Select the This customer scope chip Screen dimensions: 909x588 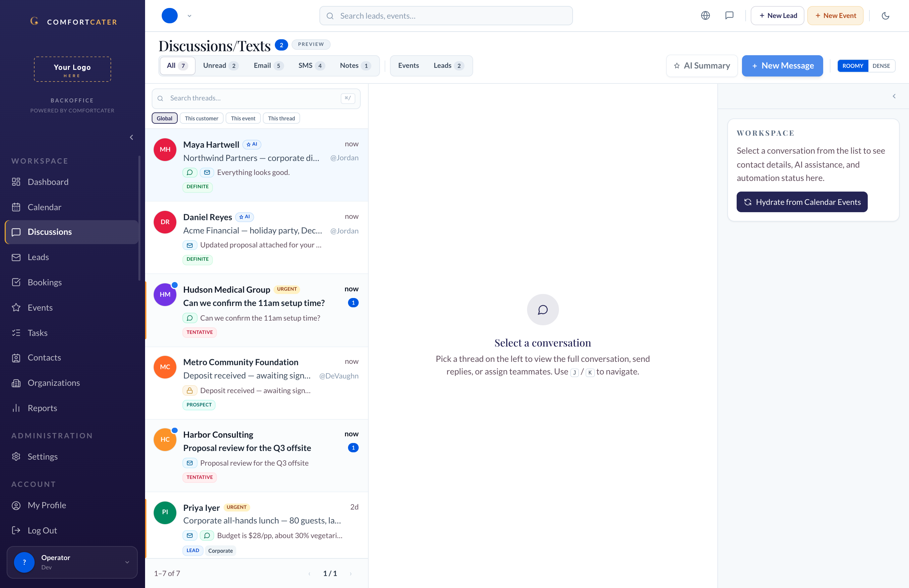tap(201, 118)
